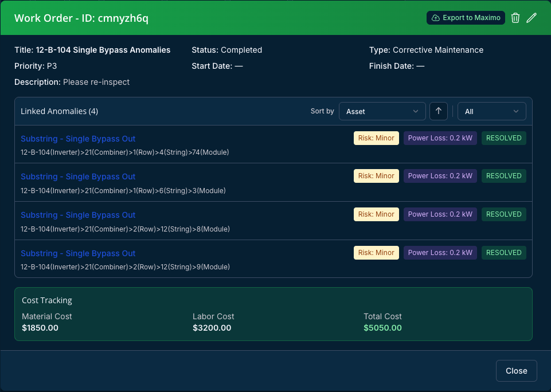The width and height of the screenshot is (551, 392).
Task: Click the Description Please re-inspect text
Action: tap(72, 82)
